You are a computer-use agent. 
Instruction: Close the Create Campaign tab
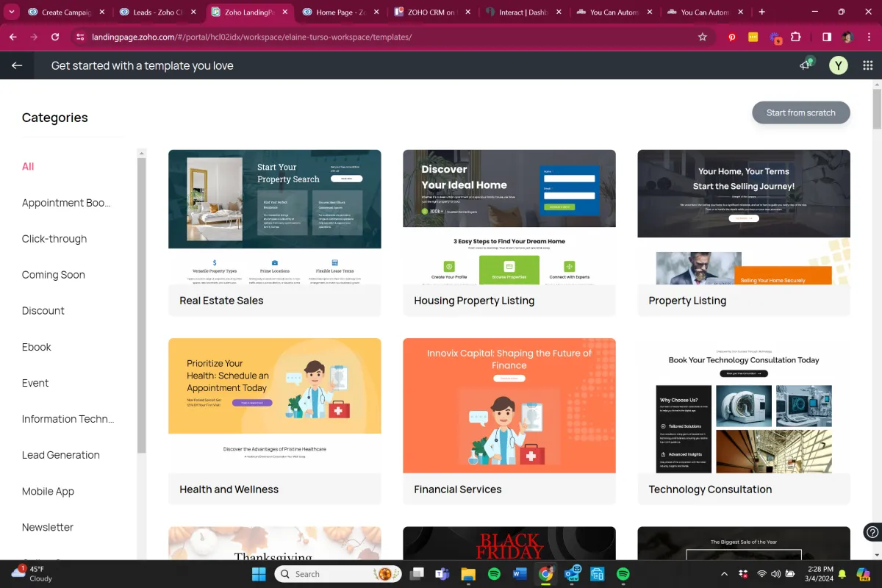(x=101, y=12)
